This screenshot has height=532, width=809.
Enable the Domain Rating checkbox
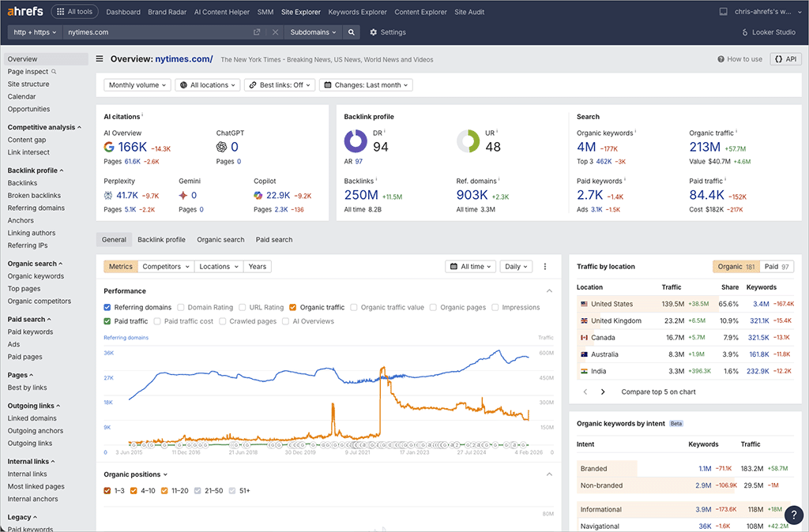(x=179, y=307)
